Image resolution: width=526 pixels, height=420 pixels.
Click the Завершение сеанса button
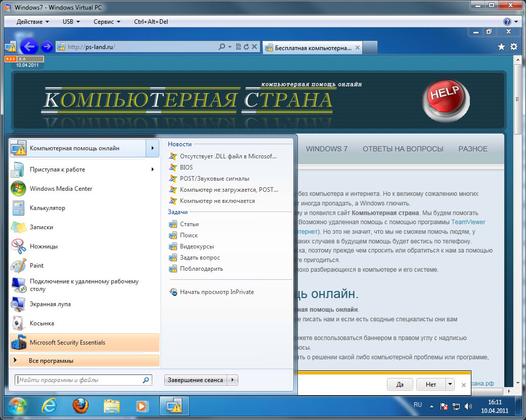(x=195, y=380)
